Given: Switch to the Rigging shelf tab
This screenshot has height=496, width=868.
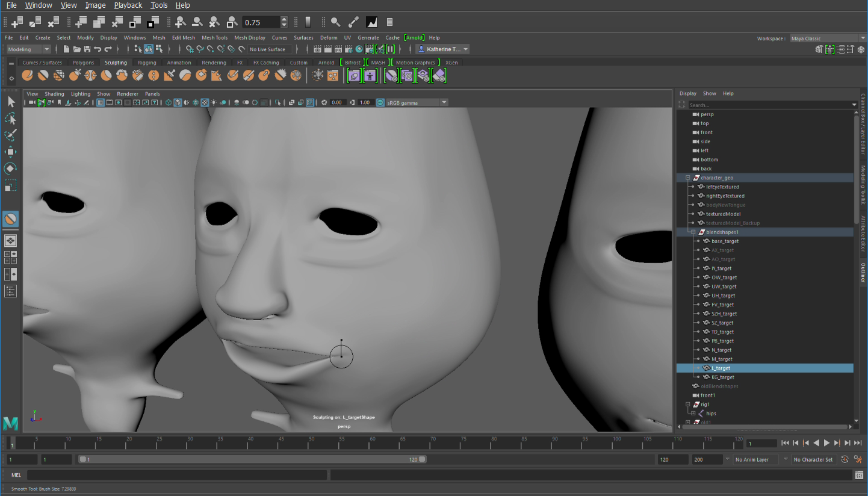Looking at the screenshot, I should 147,62.
